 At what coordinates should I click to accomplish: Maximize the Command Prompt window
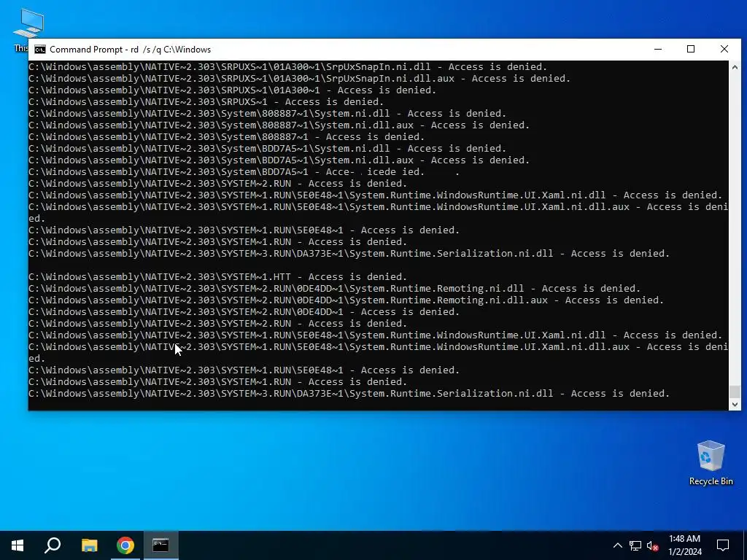point(691,49)
